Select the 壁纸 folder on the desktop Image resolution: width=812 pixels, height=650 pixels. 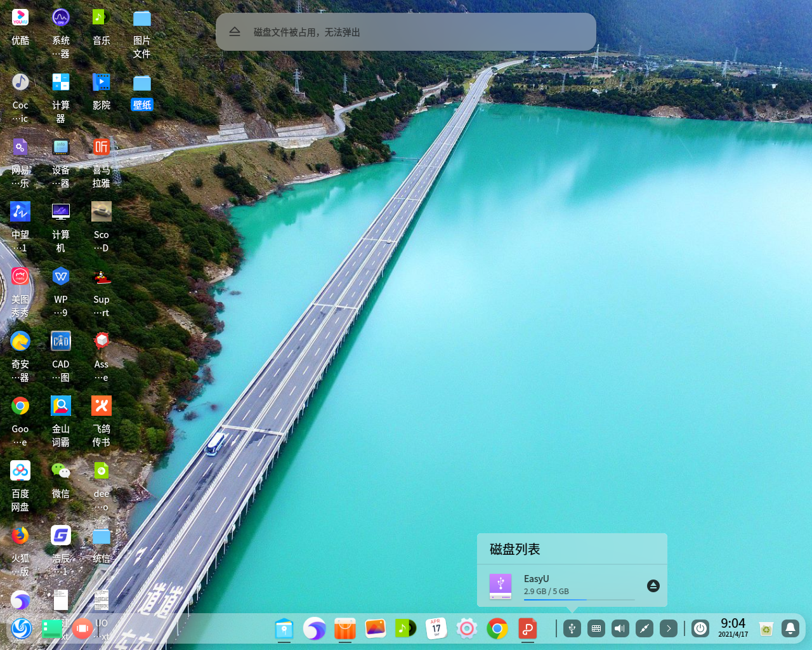(x=142, y=83)
